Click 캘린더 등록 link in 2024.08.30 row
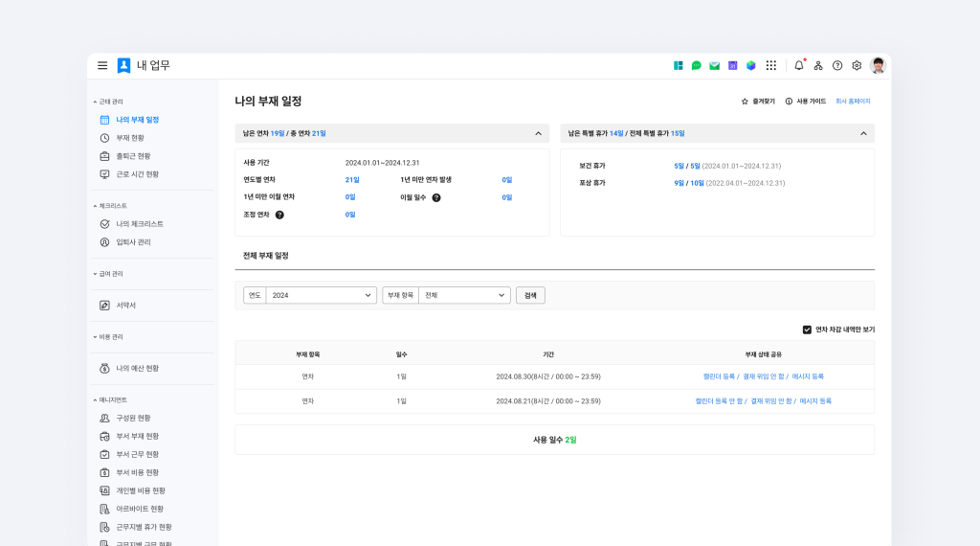980x546 pixels. [719, 376]
